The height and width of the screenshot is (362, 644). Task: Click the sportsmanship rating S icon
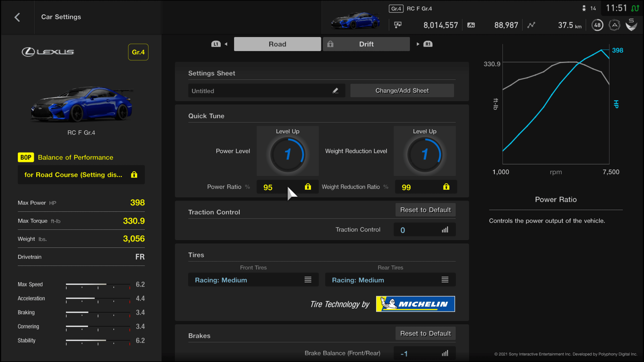point(631,25)
